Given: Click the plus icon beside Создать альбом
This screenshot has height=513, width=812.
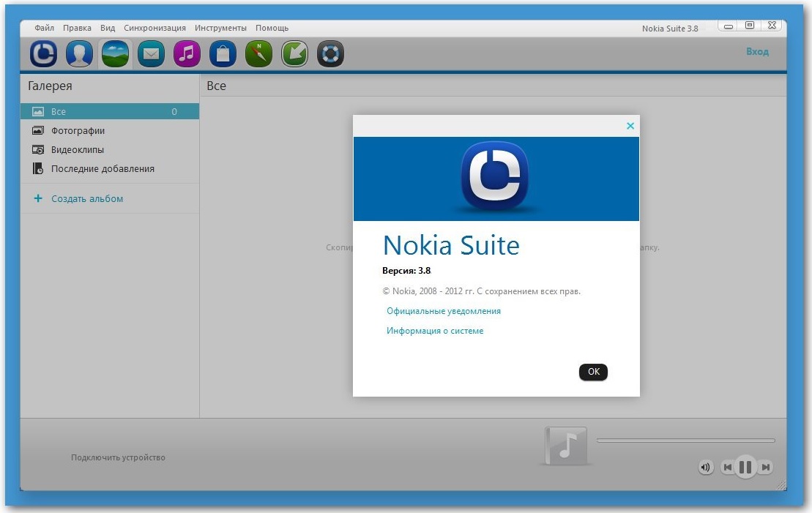Looking at the screenshot, I should click(38, 198).
